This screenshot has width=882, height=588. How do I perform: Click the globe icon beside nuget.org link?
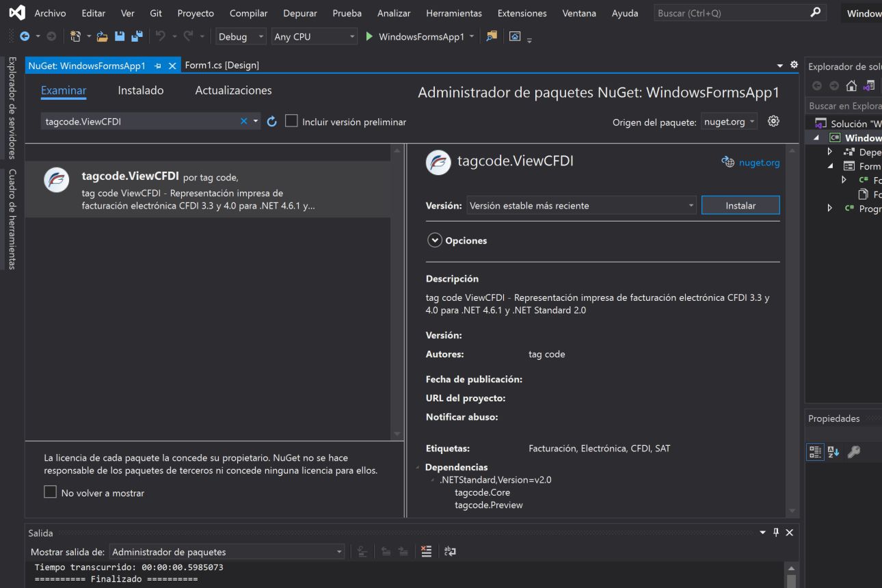(x=727, y=162)
